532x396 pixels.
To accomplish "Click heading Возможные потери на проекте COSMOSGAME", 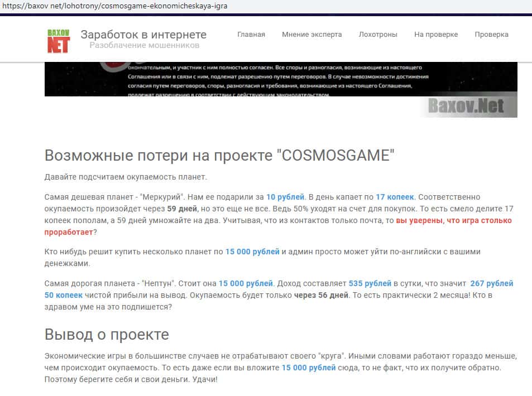I will coord(219,155).
